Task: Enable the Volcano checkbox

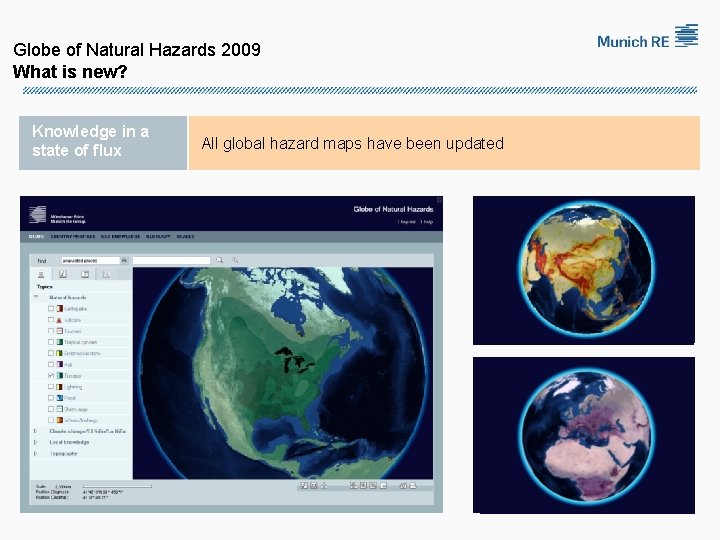Action: pos(51,320)
